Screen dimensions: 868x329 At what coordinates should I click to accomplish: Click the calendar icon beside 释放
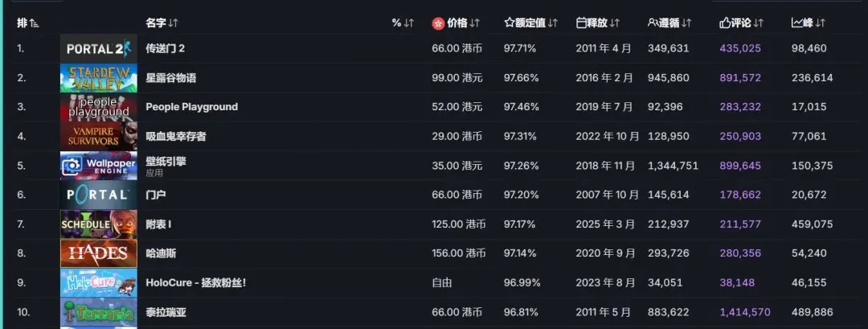pos(581,23)
